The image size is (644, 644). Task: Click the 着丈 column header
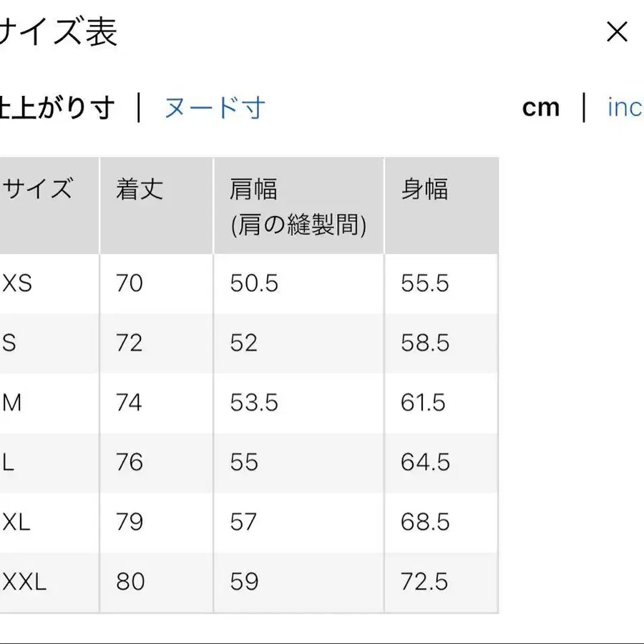[x=138, y=190]
